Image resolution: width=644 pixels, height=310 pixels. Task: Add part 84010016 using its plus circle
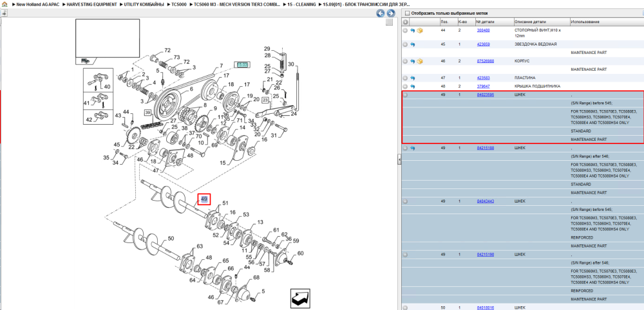pos(405,307)
